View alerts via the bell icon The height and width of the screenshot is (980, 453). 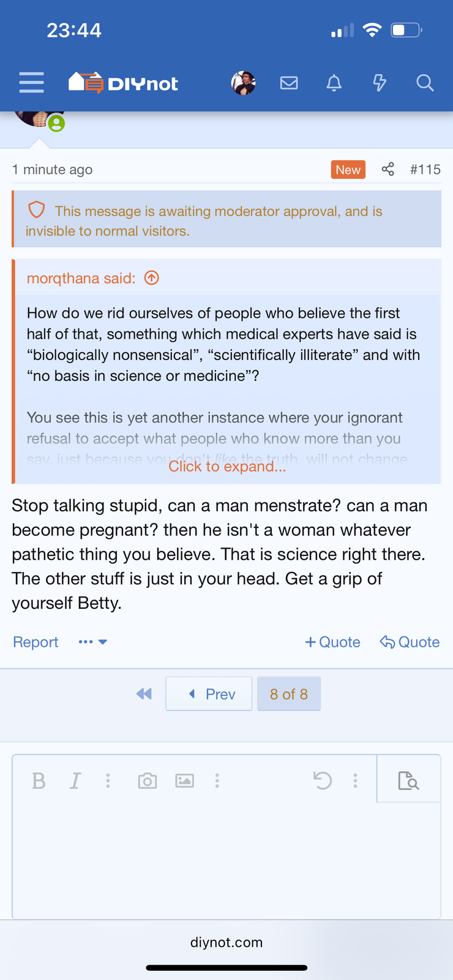point(334,83)
